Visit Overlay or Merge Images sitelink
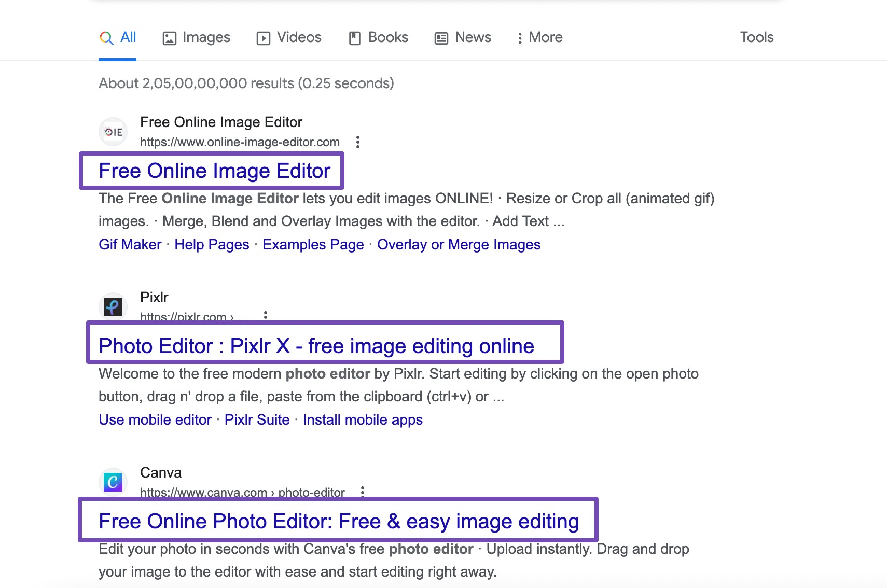The image size is (887, 588). [x=459, y=244]
